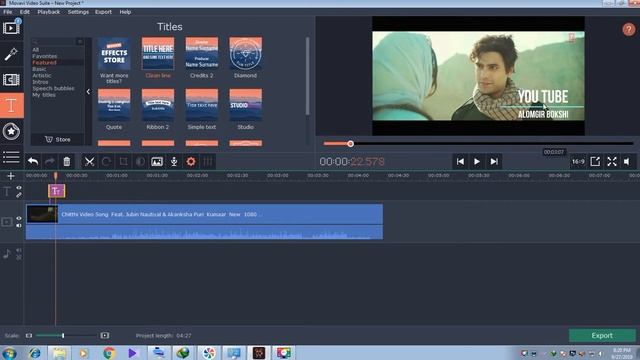Open the audio equalizer bars icon
This screenshot has height=360, width=640.
(x=208, y=162)
